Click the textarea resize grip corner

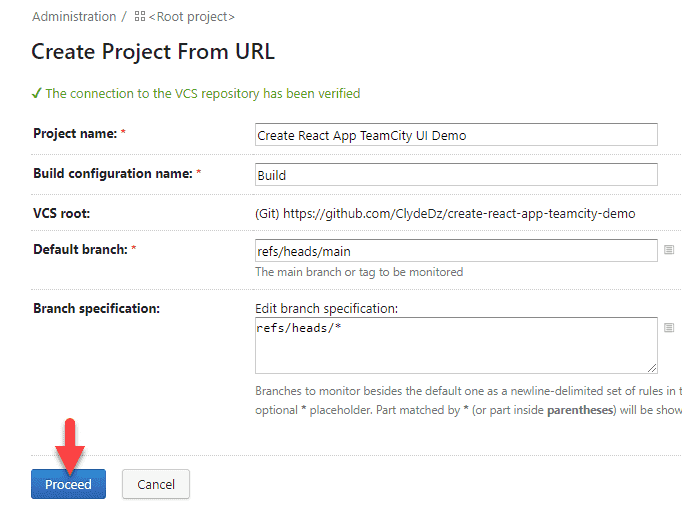click(652, 368)
